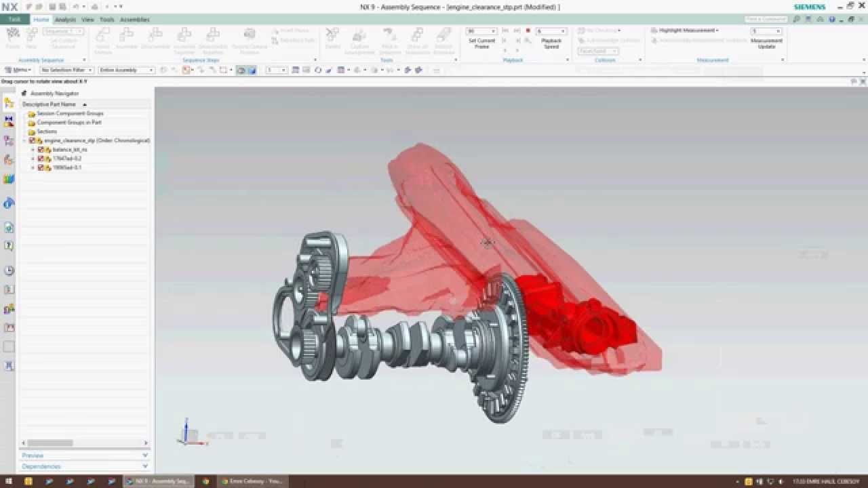
Task: Click the New sequence icon
Action: pyautogui.click(x=31, y=38)
